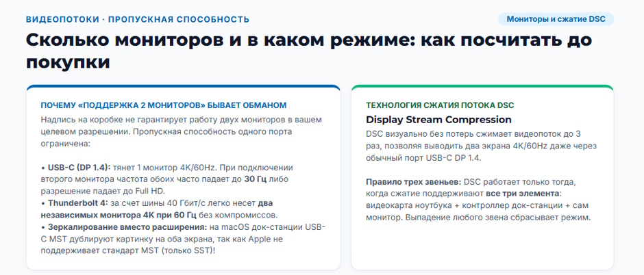Click the text 'обычный порт USB-C DP 1.4.'
The width and height of the screenshot is (644, 275).
(423, 158)
